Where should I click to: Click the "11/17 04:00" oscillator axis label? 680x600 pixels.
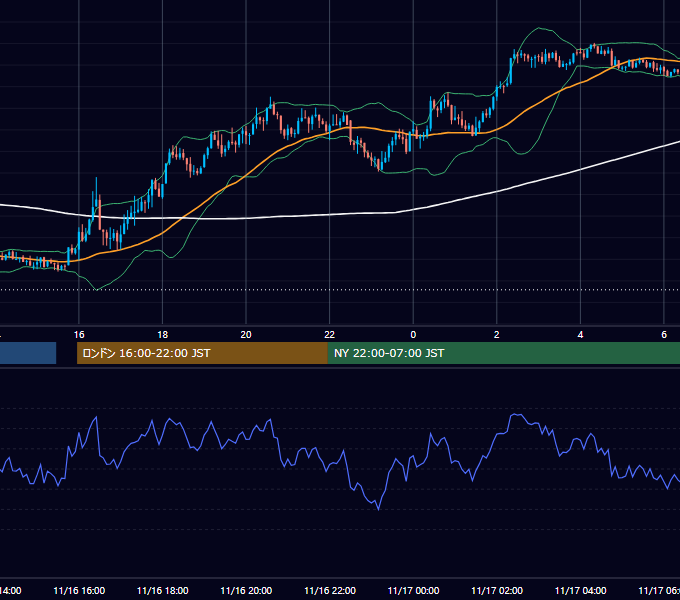pyautogui.click(x=580, y=590)
